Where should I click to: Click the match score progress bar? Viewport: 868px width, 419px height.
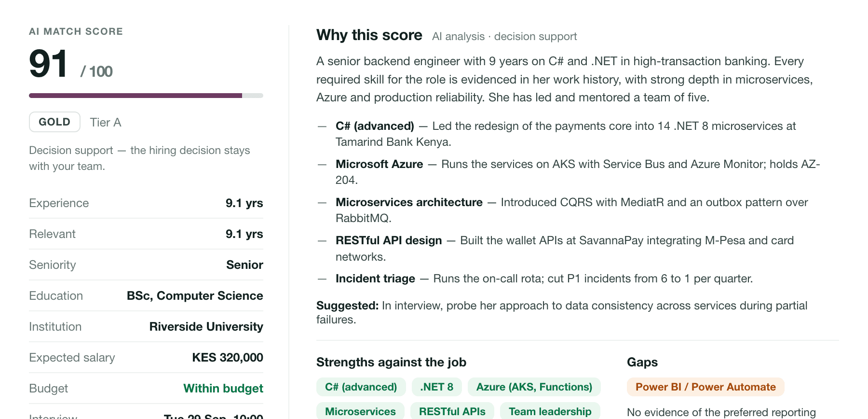coord(146,96)
